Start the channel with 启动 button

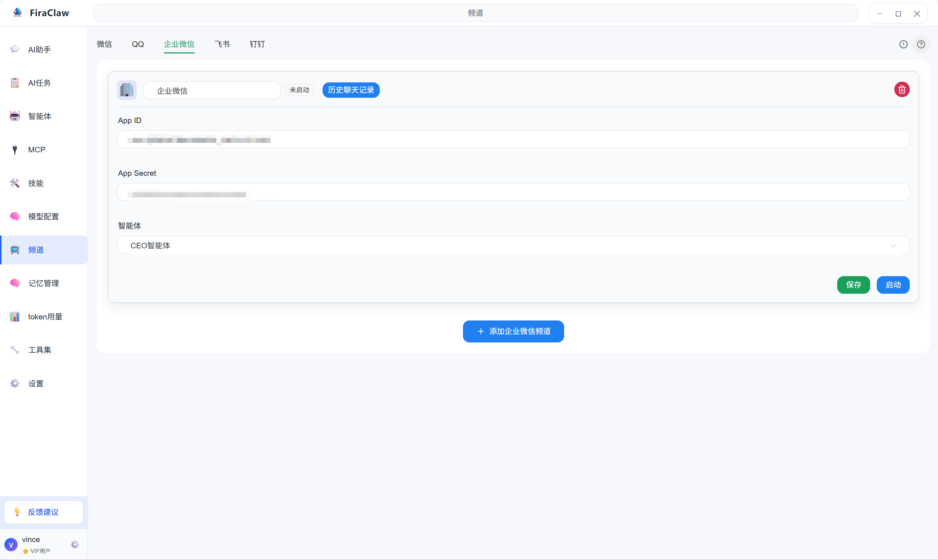pos(893,285)
